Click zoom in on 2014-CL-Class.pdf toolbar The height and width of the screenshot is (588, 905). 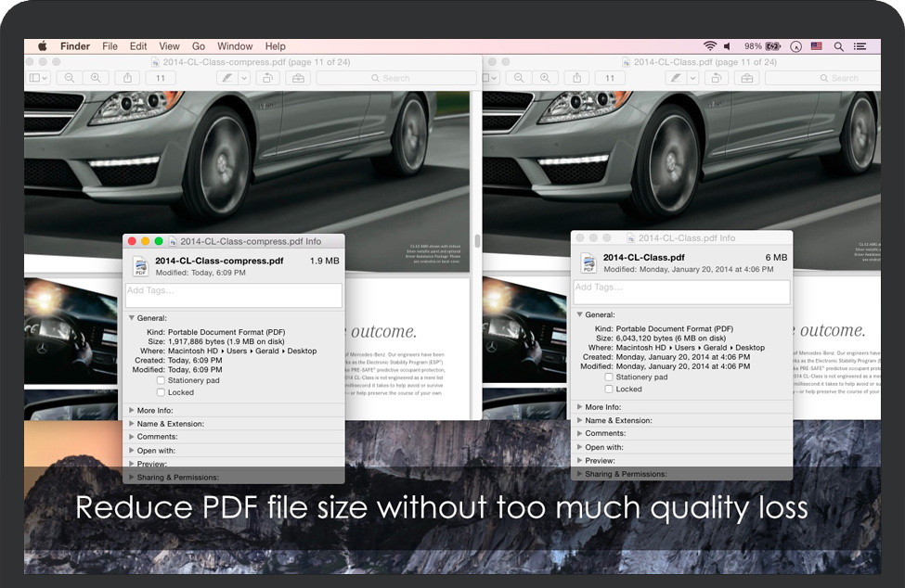[544, 79]
